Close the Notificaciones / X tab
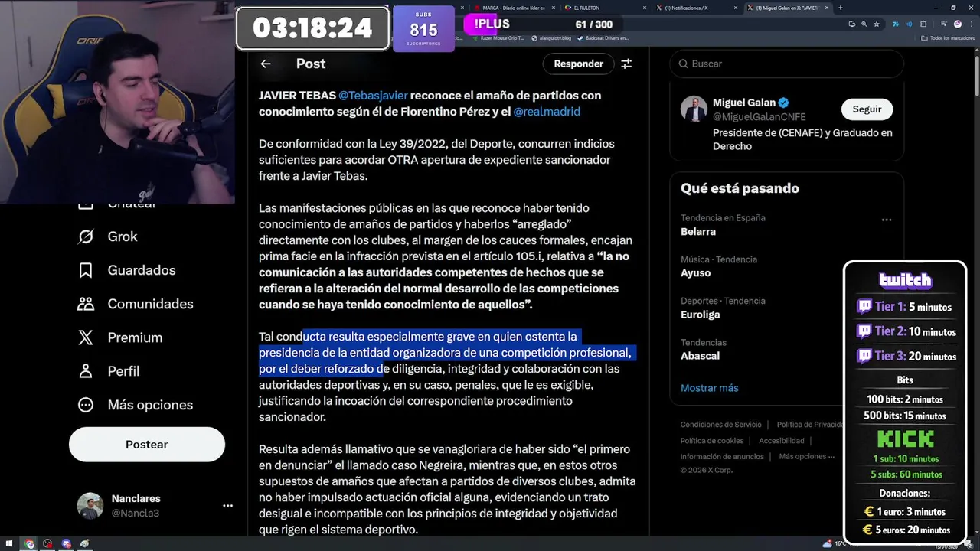This screenshot has width=980, height=551. click(x=736, y=8)
